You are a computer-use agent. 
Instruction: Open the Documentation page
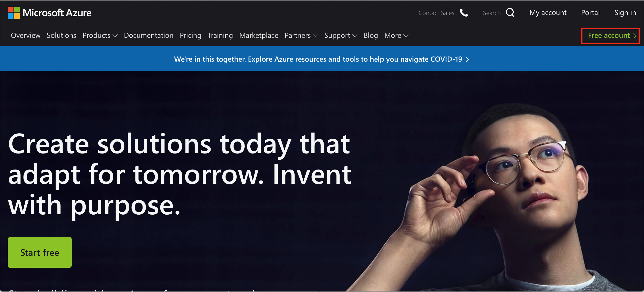(x=148, y=35)
